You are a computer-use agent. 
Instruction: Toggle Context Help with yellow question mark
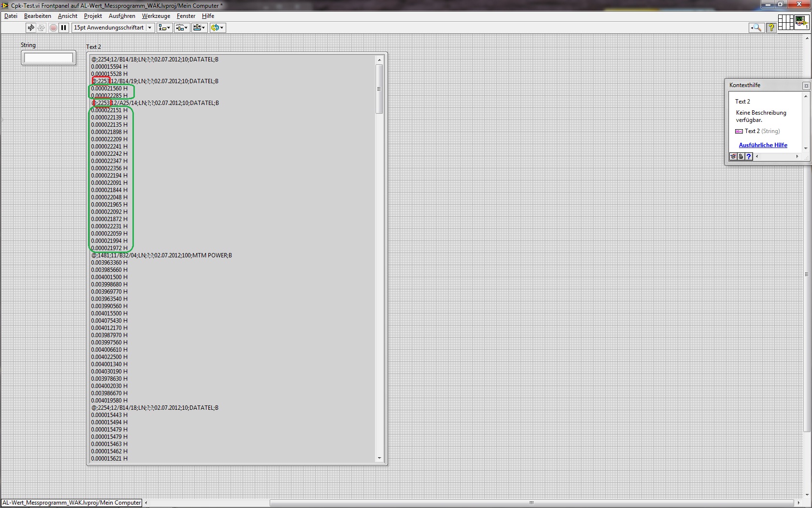(771, 28)
